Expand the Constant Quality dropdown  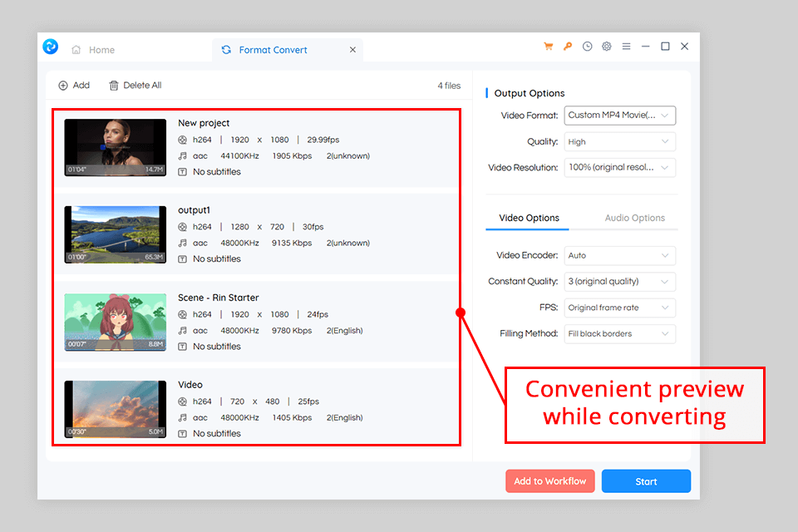620,282
